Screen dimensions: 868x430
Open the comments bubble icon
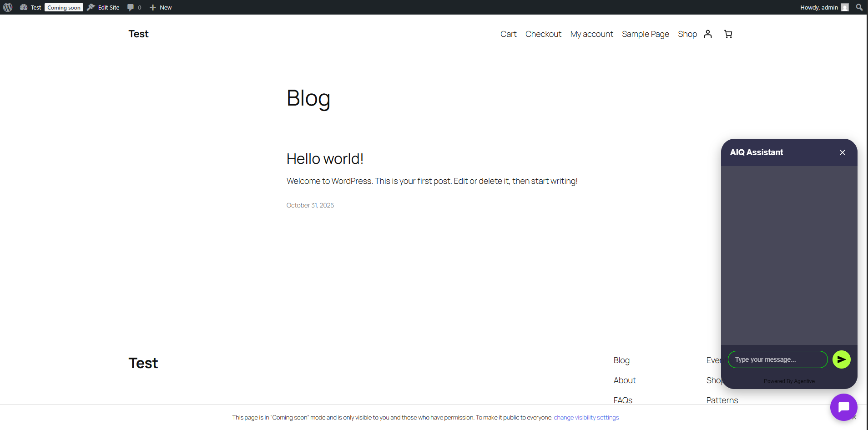point(134,7)
